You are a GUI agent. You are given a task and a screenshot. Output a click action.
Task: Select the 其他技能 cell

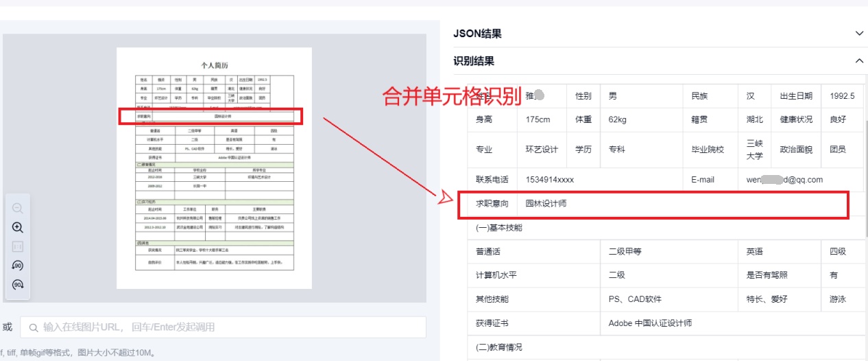point(534,299)
